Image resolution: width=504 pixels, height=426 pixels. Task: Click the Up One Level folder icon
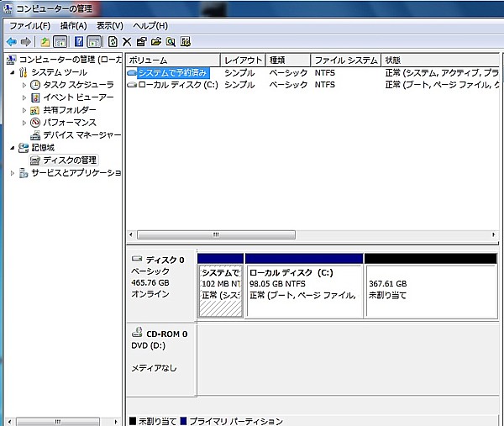[x=45, y=42]
